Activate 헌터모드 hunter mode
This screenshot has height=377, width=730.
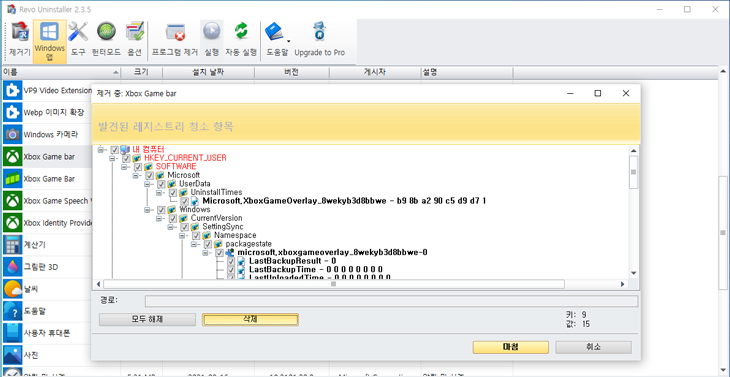click(x=107, y=40)
